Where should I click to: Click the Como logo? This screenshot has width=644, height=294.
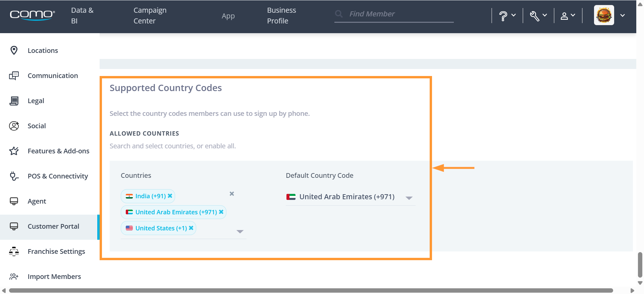[32, 15]
